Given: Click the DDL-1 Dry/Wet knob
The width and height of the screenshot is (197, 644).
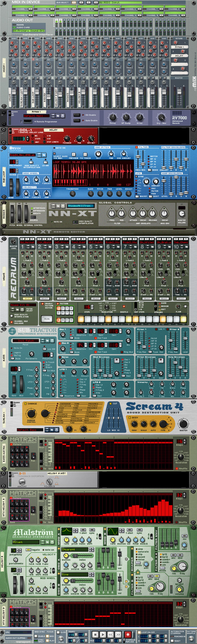Looking at the screenshot, I should [91, 138].
